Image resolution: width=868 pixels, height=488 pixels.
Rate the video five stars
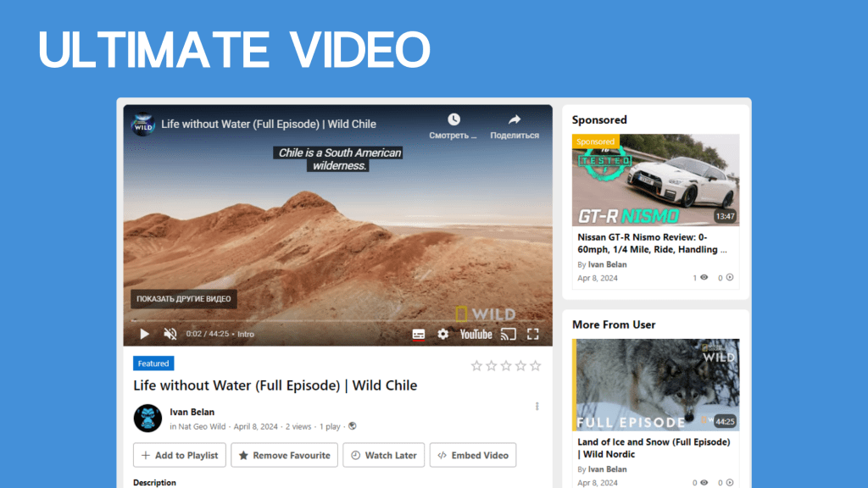tap(535, 366)
